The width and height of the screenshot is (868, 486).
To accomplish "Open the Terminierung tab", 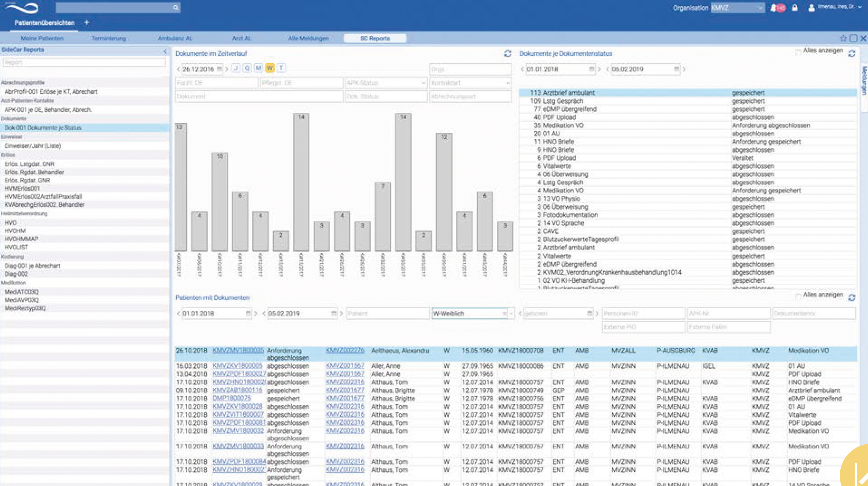I will point(109,38).
